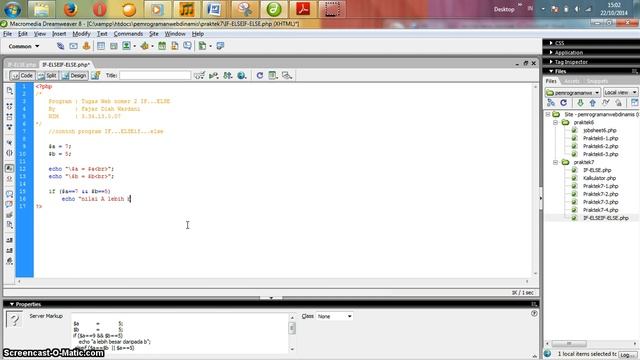
Task: Click the green Get File(s) arrow
Action: pos(580,103)
